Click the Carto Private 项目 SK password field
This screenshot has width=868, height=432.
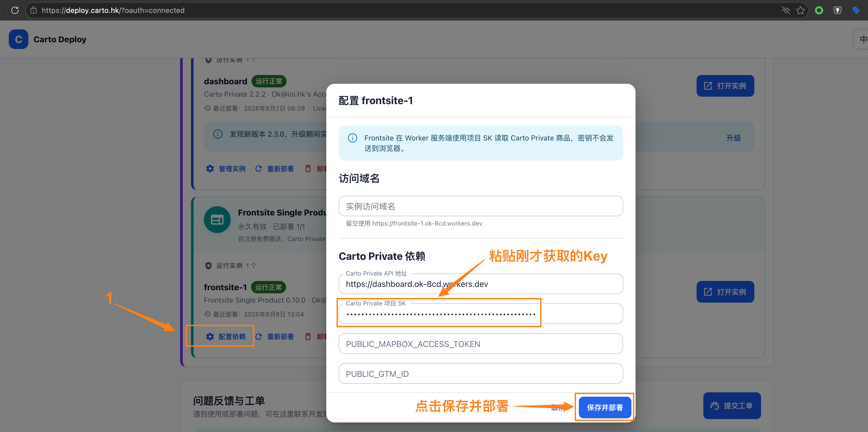[480, 314]
